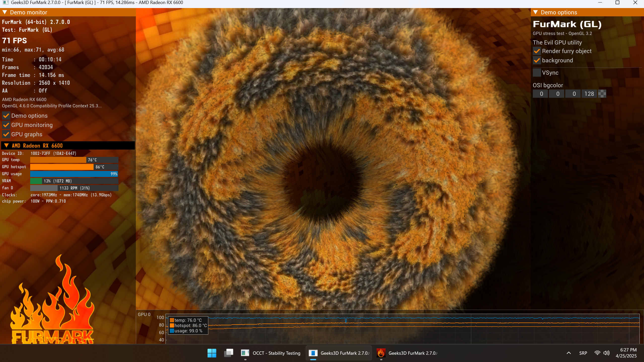Screen dimensions: 644x362
Task: Click the min:66, max:71, avg:68 line
Action: 33,50
